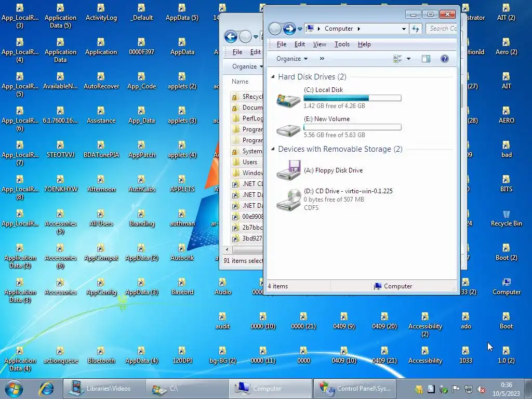Open Organize dropdown in the C:\ window
Image resolution: width=532 pixels, height=399 pixels.
247,66
